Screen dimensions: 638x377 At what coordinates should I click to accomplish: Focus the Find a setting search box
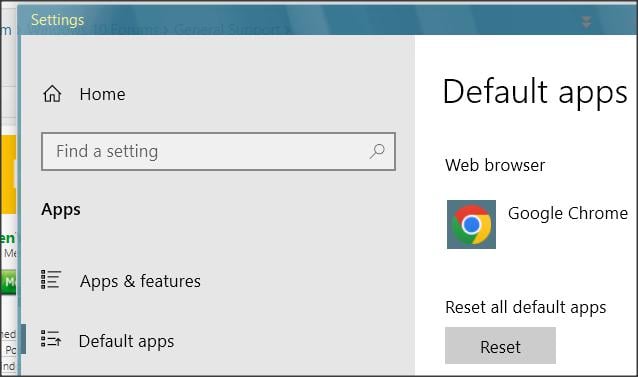click(218, 151)
